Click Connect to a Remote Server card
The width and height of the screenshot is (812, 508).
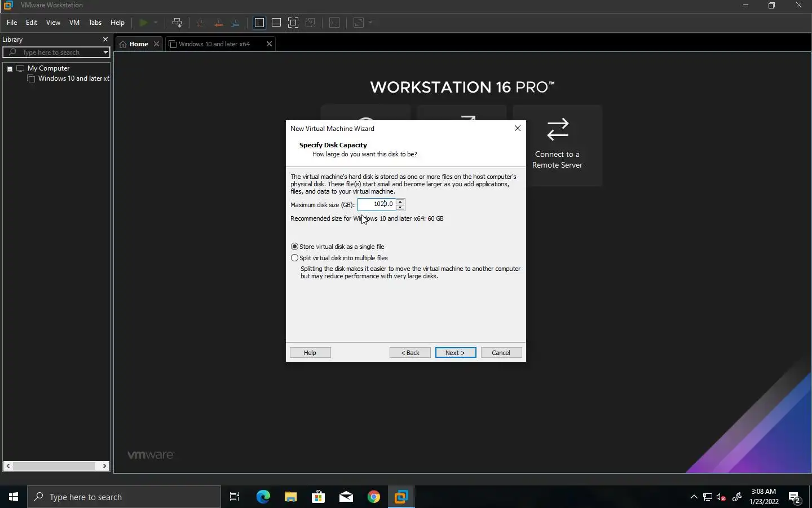coord(558,146)
